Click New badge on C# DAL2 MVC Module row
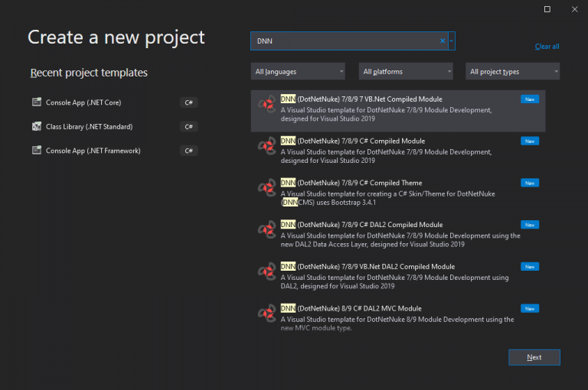The height and width of the screenshot is (390, 588). [x=530, y=308]
